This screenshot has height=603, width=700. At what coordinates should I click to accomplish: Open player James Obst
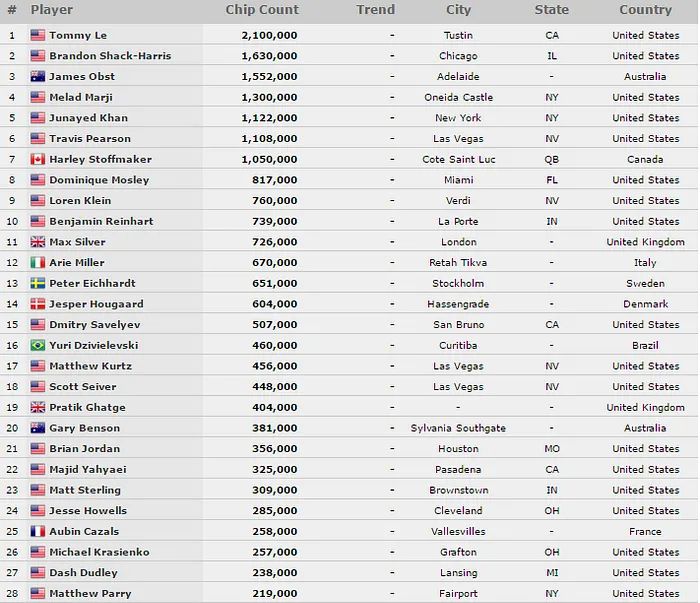click(82, 76)
